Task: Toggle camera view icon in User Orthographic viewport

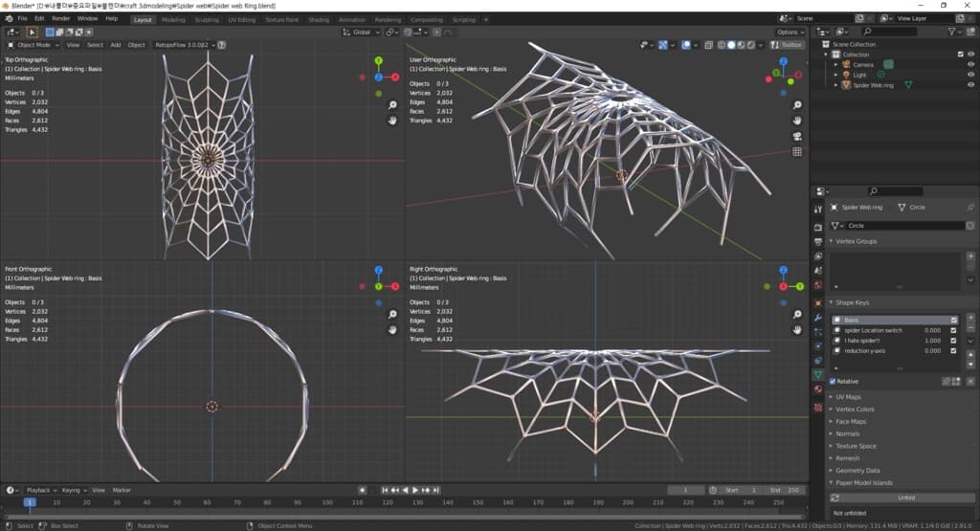Action: 796,136
